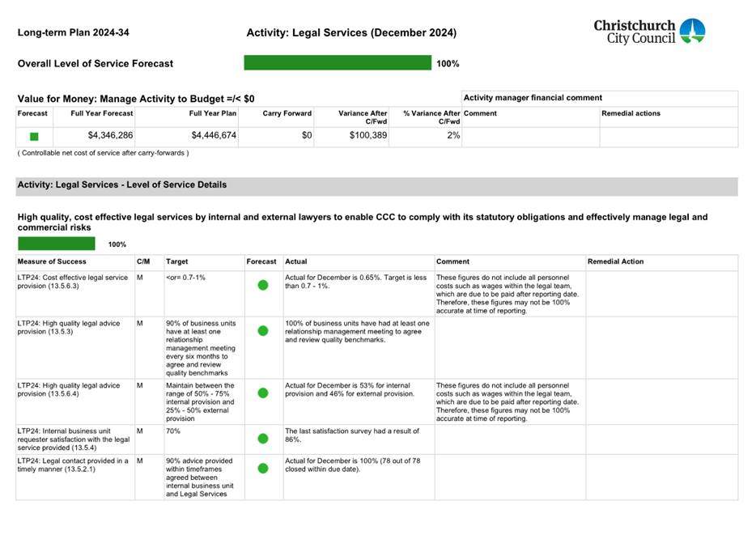Image resolution: width=756 pixels, height=535 pixels.
Task: Click green circle in requester satisfaction row
Action: [262, 439]
